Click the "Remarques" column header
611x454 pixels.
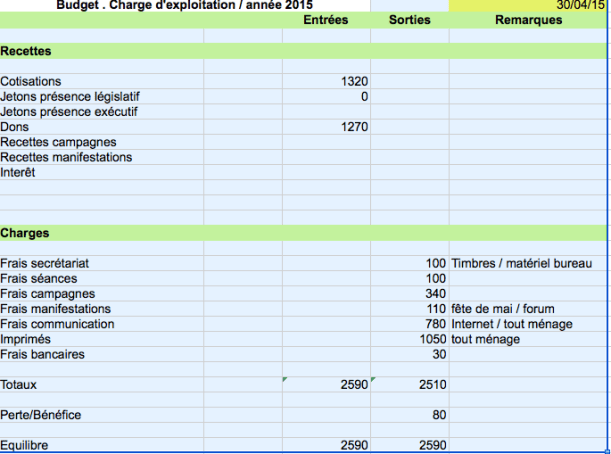(528, 21)
